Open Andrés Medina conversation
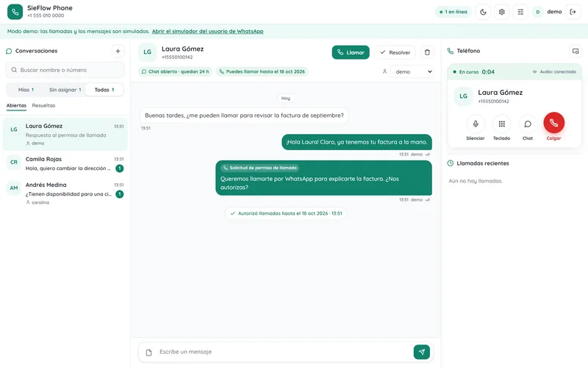This screenshot has height=368, width=588. (65, 193)
